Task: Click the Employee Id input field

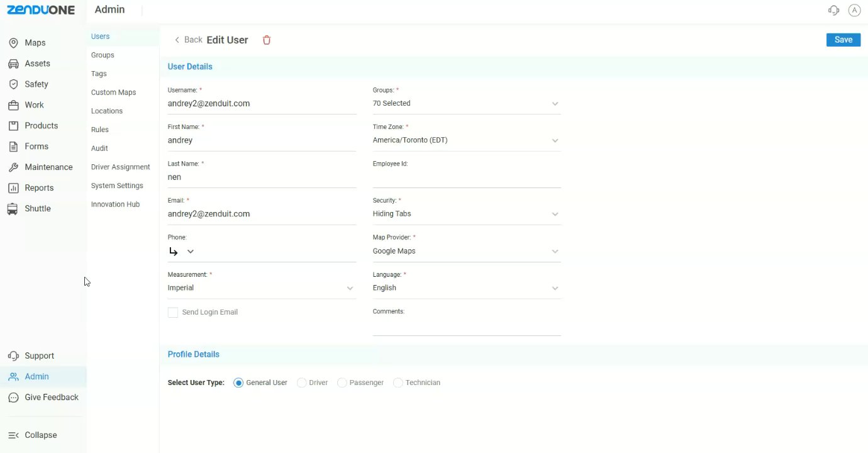Action: click(x=466, y=178)
